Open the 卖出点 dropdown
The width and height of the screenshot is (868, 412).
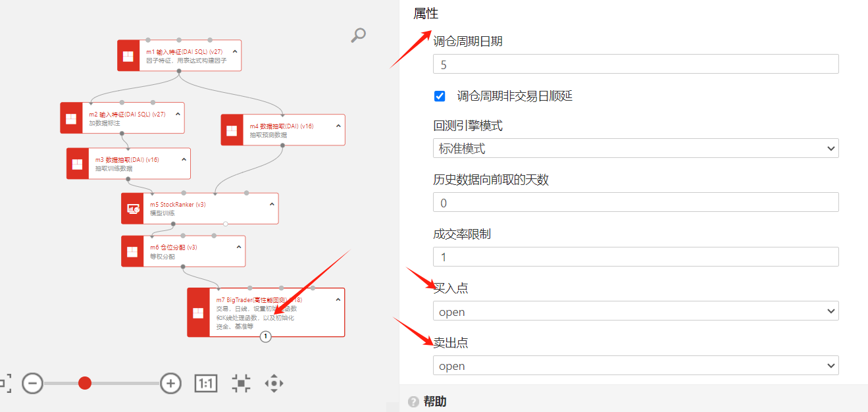[635, 366]
